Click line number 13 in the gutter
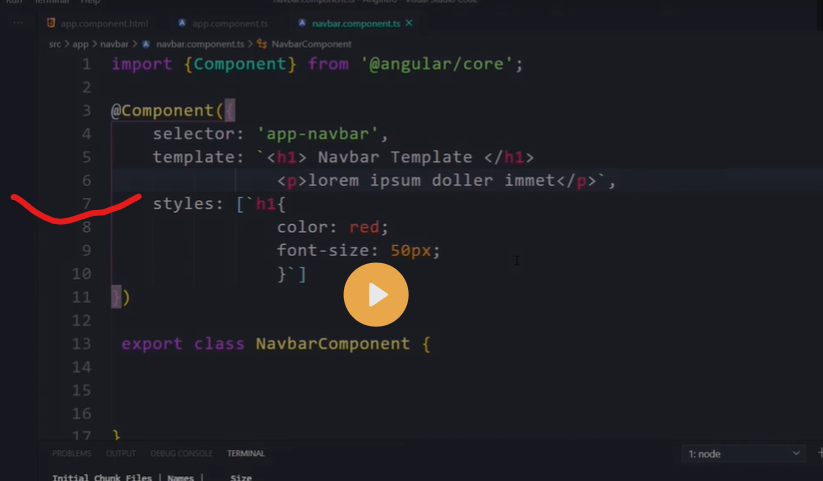 pyautogui.click(x=81, y=344)
